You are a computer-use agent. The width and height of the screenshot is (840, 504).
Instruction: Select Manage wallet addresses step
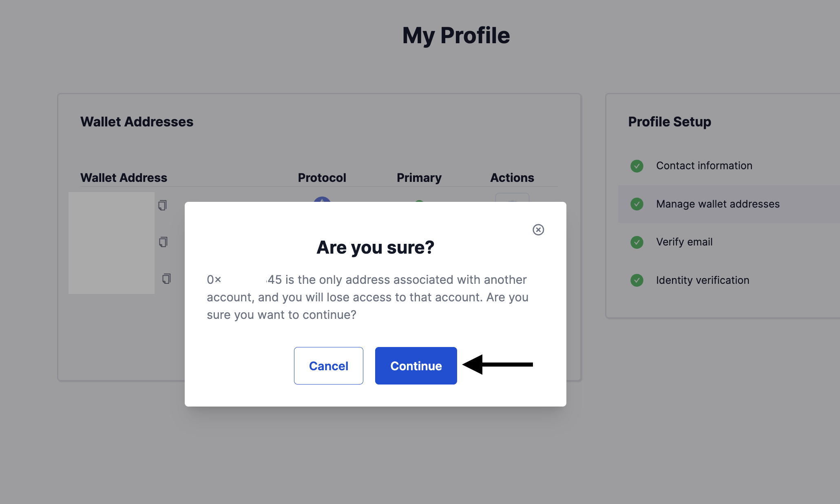718,204
